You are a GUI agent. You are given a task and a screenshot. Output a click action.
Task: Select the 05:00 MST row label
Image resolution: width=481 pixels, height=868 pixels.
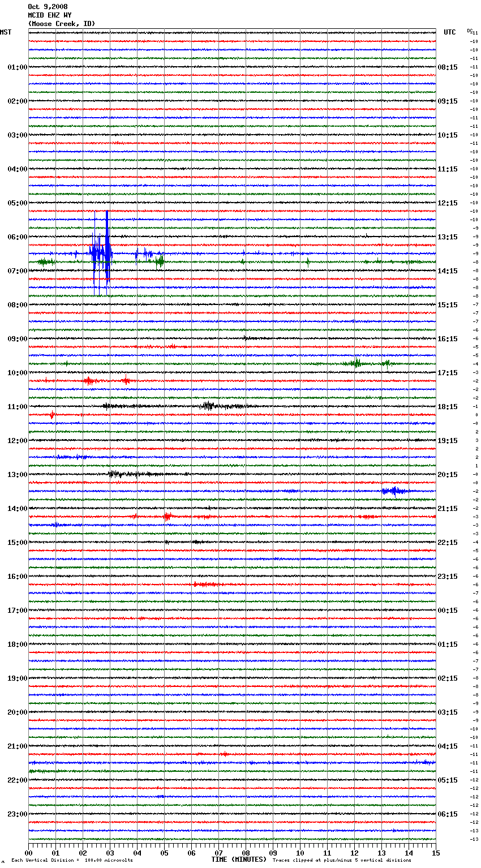[x=18, y=203]
